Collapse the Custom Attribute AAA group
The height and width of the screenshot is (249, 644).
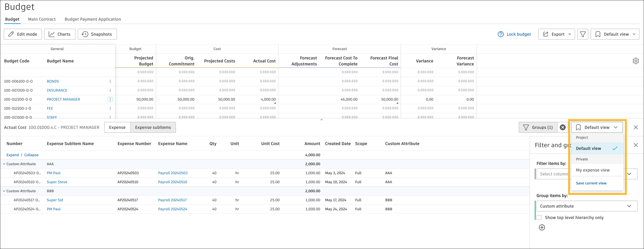tap(4, 164)
